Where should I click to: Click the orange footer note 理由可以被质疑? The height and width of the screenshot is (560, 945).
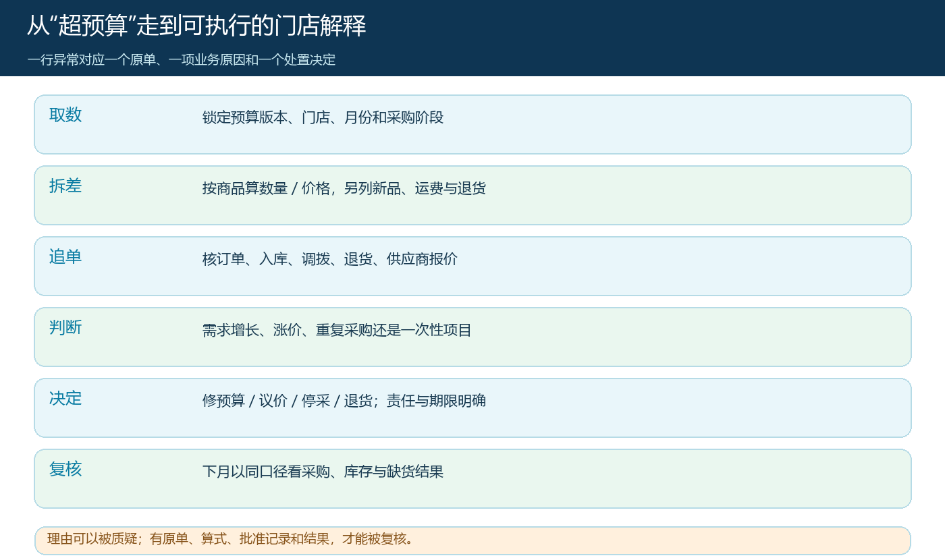pyautogui.click(x=230, y=539)
